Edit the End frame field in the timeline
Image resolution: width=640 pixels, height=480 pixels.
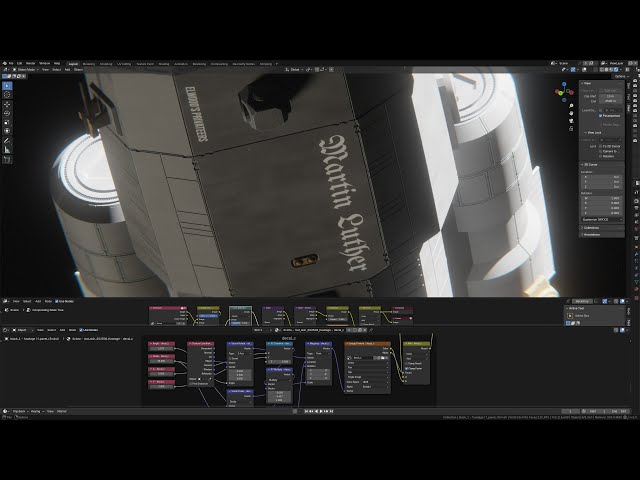[620, 411]
